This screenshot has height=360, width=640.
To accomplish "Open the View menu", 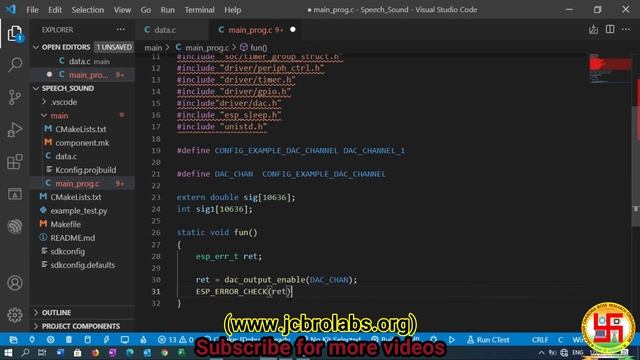I will point(122,9).
